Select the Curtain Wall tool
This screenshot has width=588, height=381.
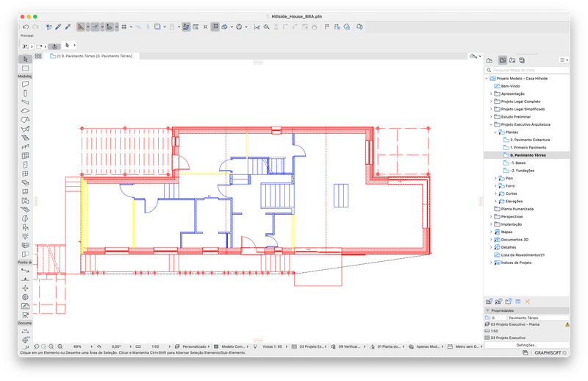tap(25, 155)
